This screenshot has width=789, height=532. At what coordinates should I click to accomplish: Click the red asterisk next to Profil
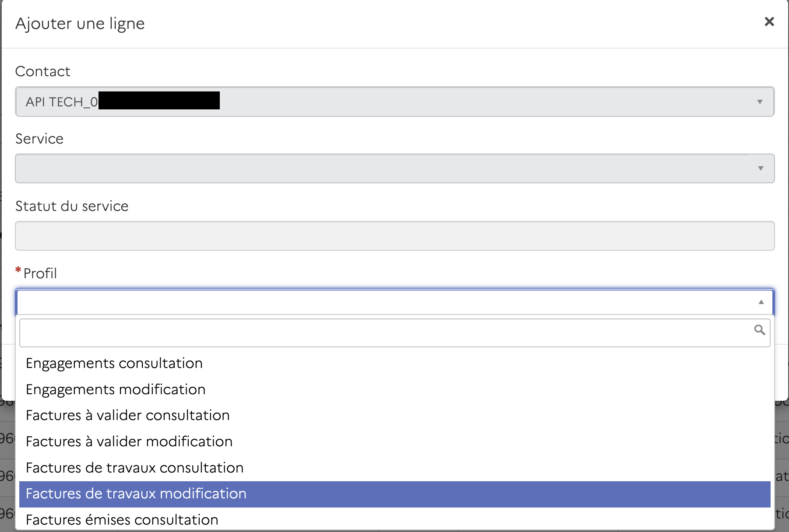coord(18,270)
